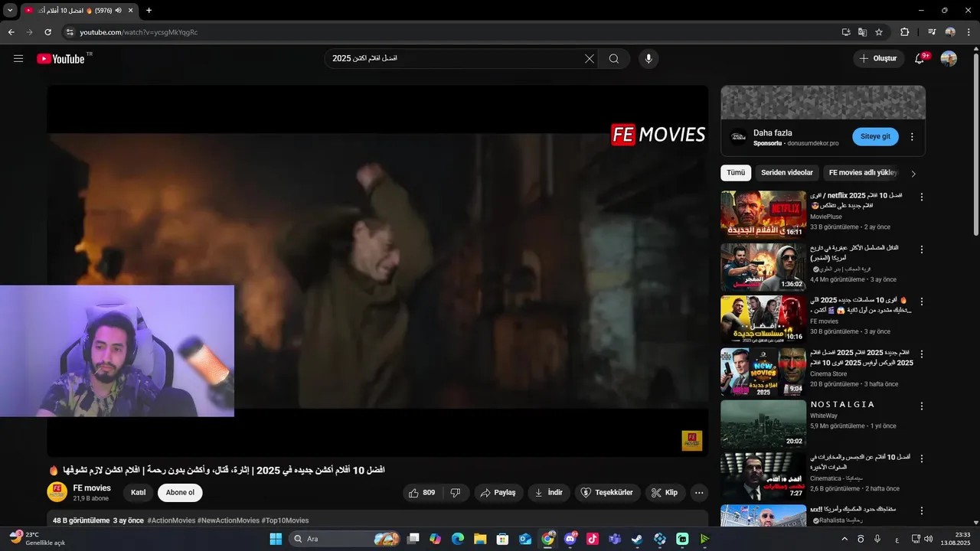
Task: Open the FE movies channel avatar
Action: tap(57, 492)
